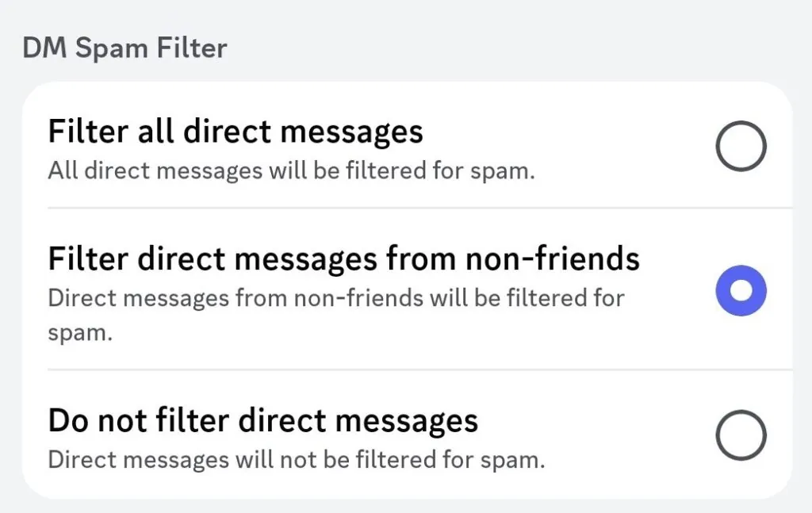
Task: Click the DM Spam Filter heading
Action: tap(124, 48)
